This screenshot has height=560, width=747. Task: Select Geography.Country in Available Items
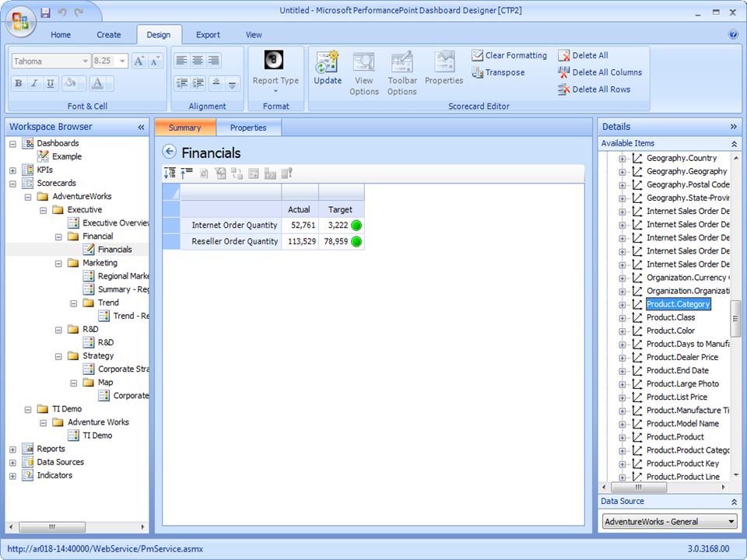tap(682, 158)
